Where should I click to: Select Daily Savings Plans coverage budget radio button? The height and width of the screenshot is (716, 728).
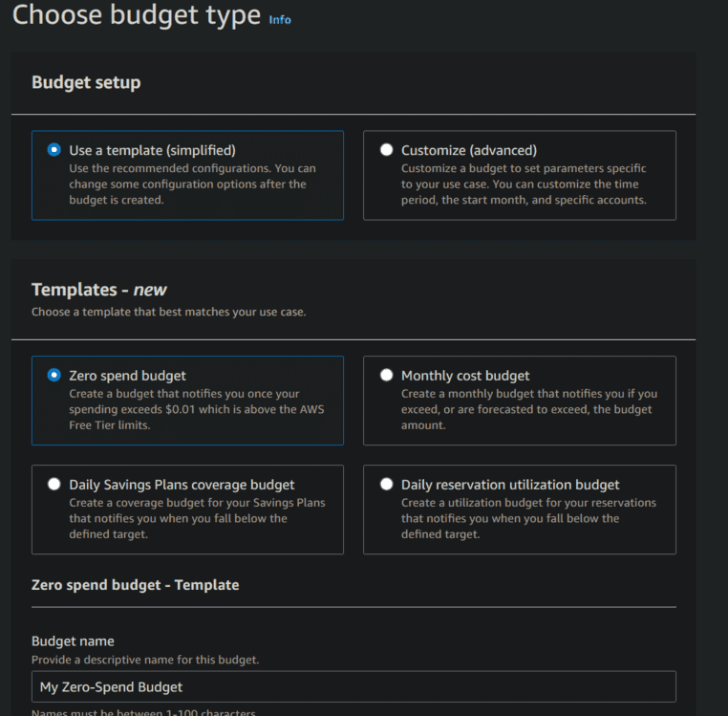54,485
